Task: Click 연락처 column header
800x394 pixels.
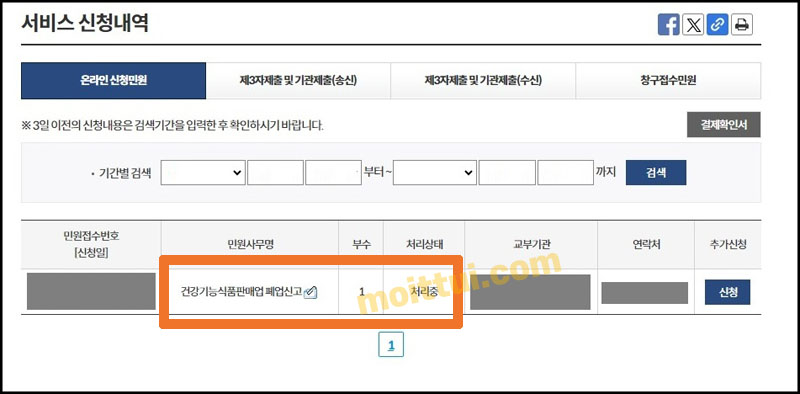Action: [645, 244]
